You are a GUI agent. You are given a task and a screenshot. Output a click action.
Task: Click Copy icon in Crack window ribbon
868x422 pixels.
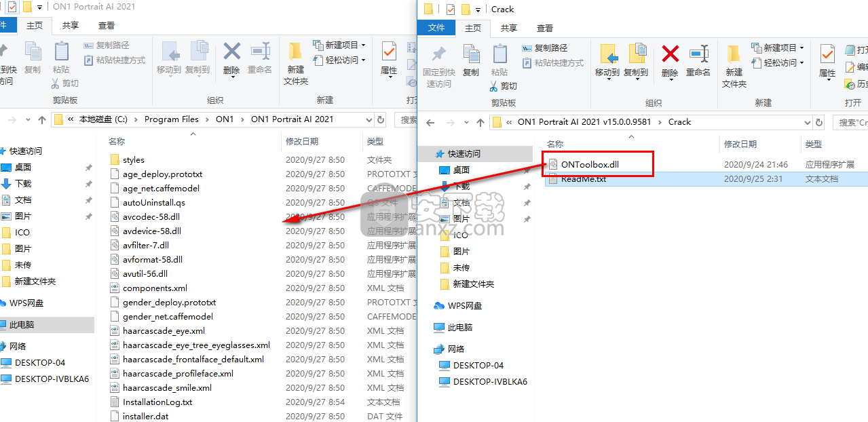[x=471, y=54]
